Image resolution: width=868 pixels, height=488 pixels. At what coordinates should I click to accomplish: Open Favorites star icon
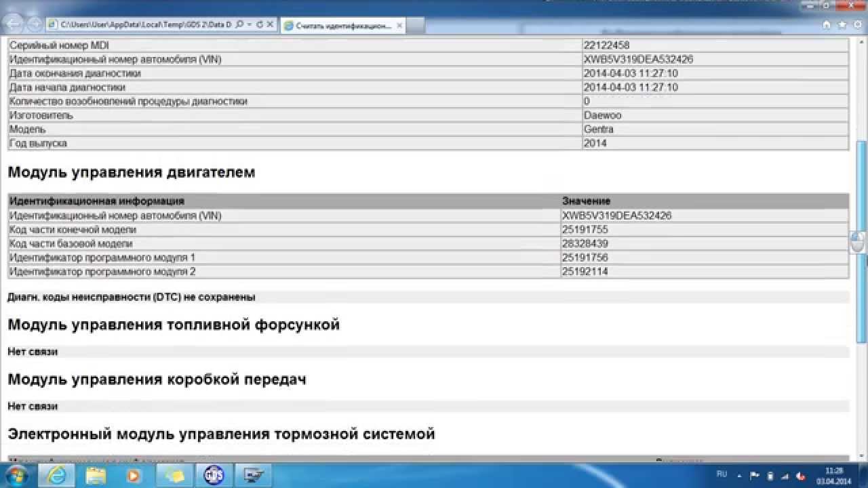(841, 25)
